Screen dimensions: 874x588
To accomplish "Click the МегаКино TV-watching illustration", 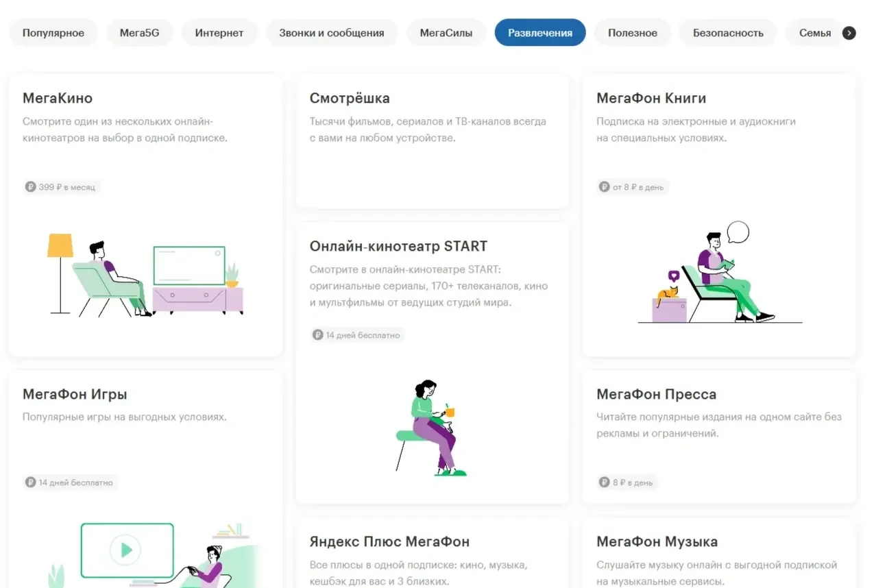I will [145, 275].
